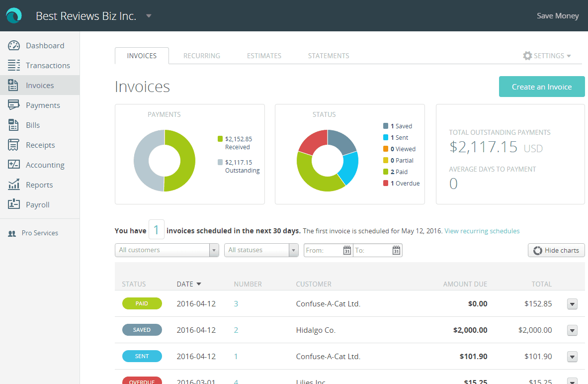
Task: Toggle the Hide charts option
Action: click(x=556, y=250)
